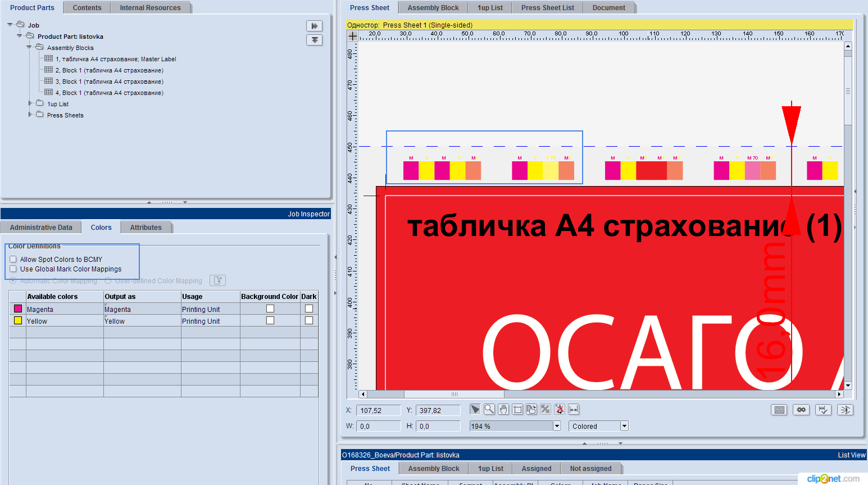Click the W width field

click(x=378, y=426)
